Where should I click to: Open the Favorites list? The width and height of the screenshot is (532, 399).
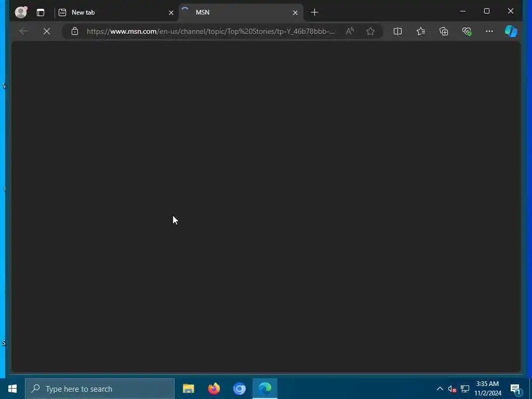pos(421,31)
